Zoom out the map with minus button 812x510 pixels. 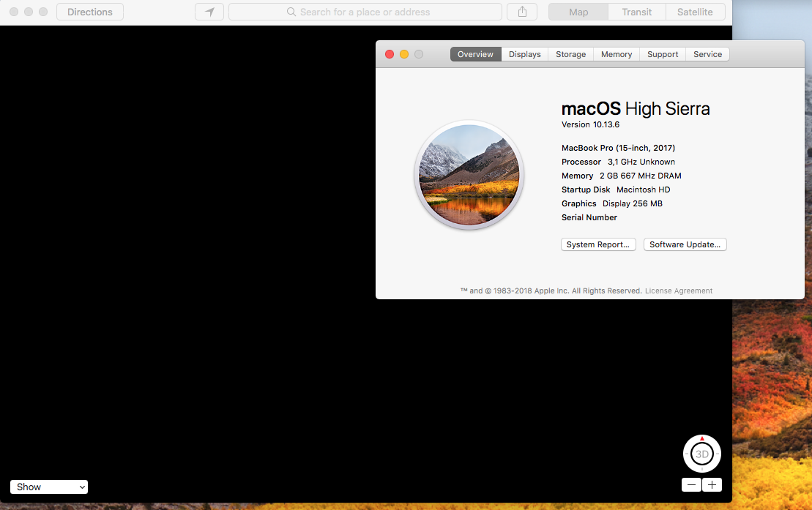tap(691, 484)
